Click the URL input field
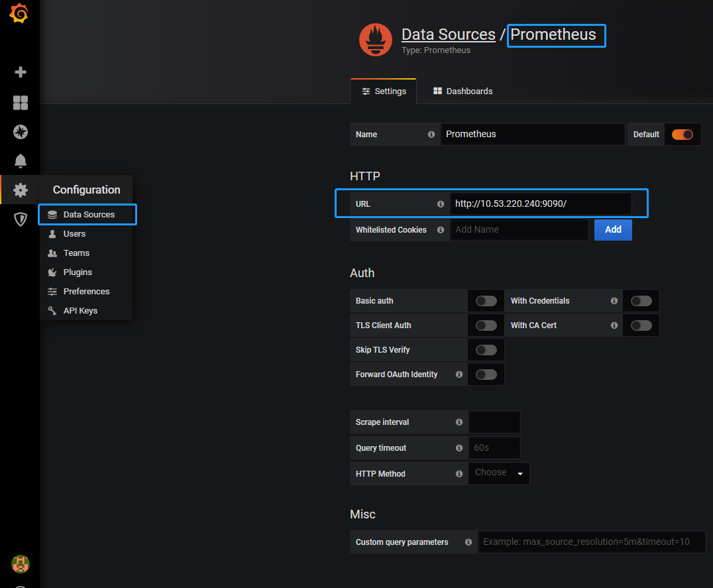This screenshot has height=588, width=713. click(x=541, y=204)
